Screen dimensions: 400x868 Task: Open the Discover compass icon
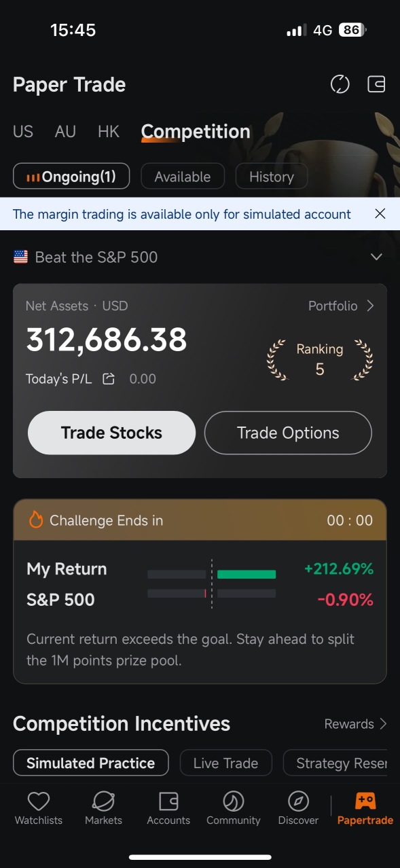click(298, 801)
